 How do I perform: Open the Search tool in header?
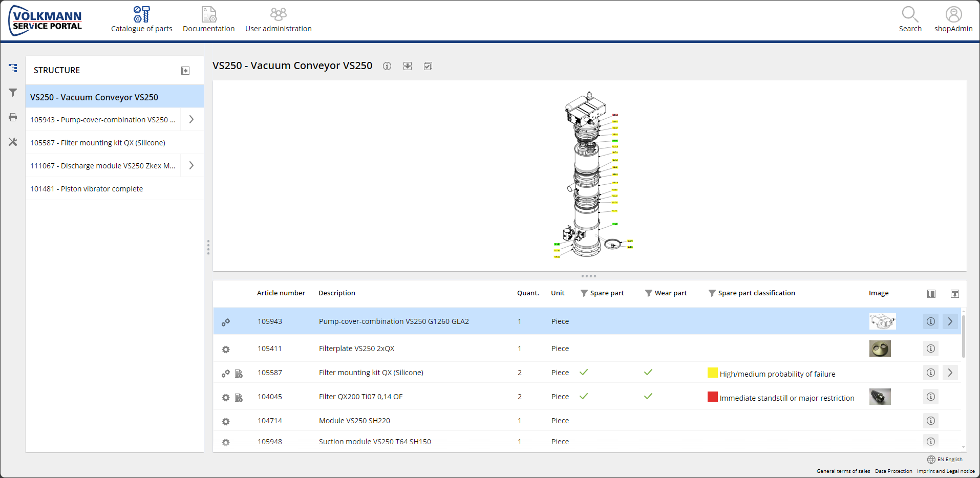(910, 19)
